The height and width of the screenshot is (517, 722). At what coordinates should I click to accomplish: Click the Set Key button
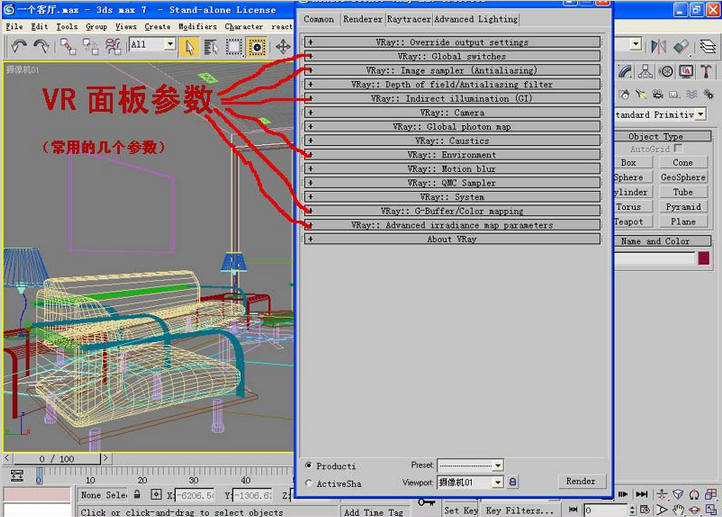[x=460, y=510]
